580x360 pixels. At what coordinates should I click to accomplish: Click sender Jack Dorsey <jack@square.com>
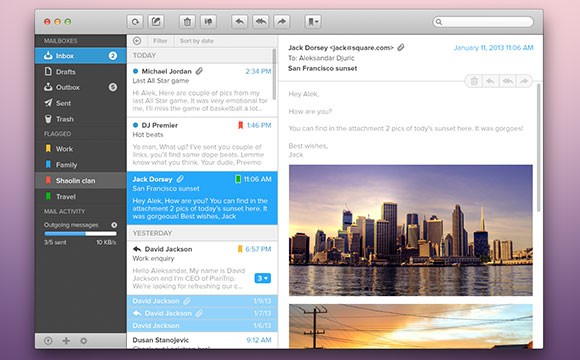pyautogui.click(x=341, y=48)
